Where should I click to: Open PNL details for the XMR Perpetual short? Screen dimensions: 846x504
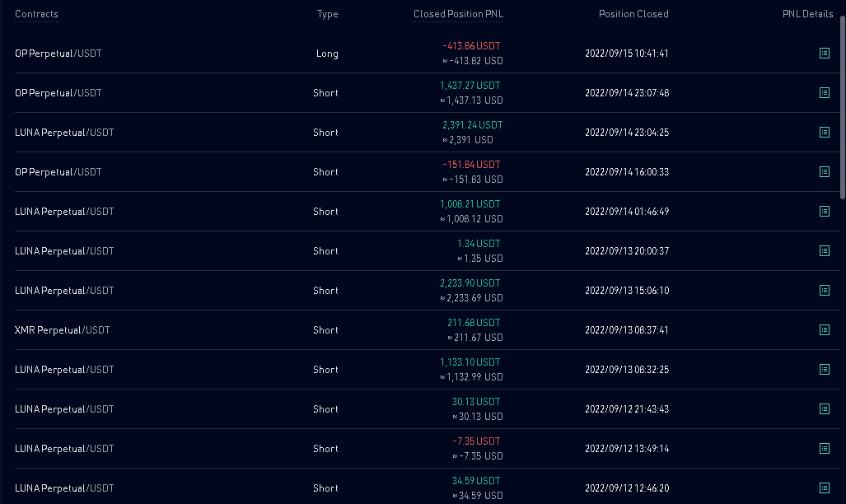point(825,329)
